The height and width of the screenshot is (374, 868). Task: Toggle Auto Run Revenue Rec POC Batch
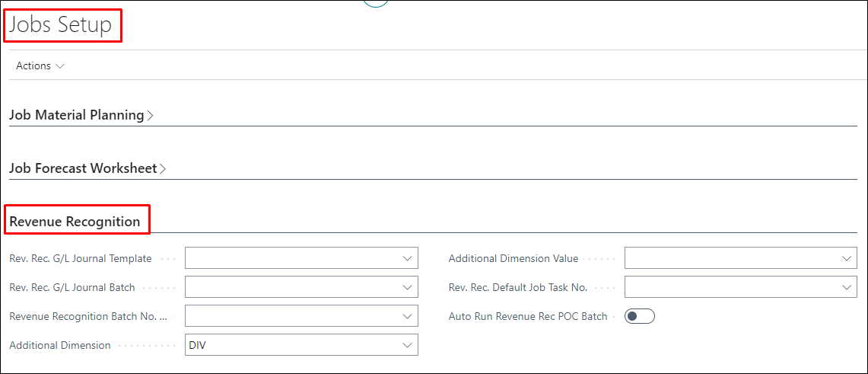tap(639, 316)
